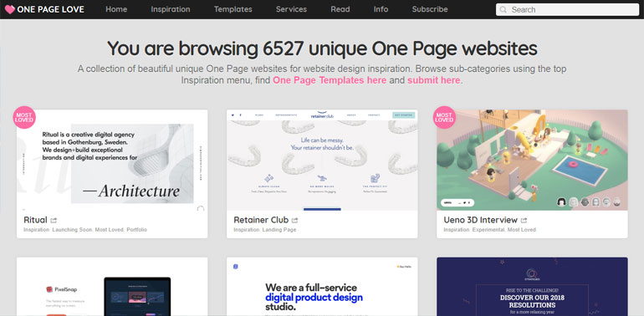Screen dimensions: 644x316
Task: Open the Home menu item
Action: tap(116, 9)
